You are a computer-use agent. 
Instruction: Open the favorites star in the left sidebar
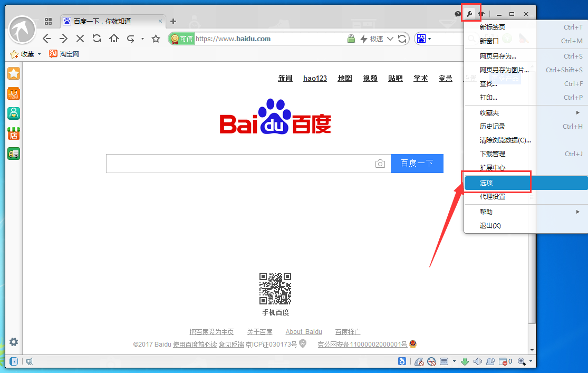click(x=13, y=73)
